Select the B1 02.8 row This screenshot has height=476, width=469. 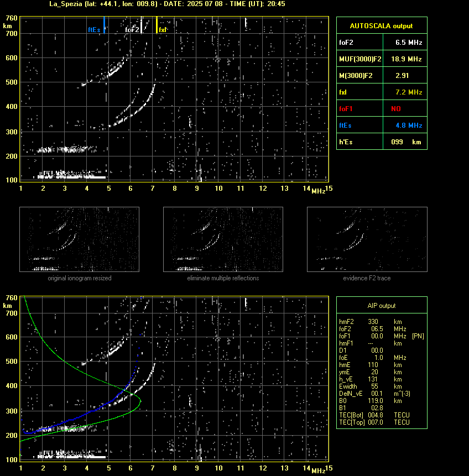tap(361, 409)
